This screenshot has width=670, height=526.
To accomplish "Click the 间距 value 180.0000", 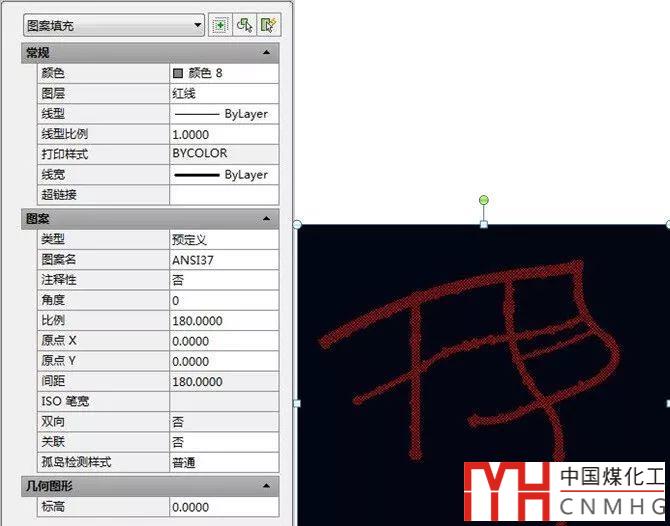I will click(x=224, y=382).
